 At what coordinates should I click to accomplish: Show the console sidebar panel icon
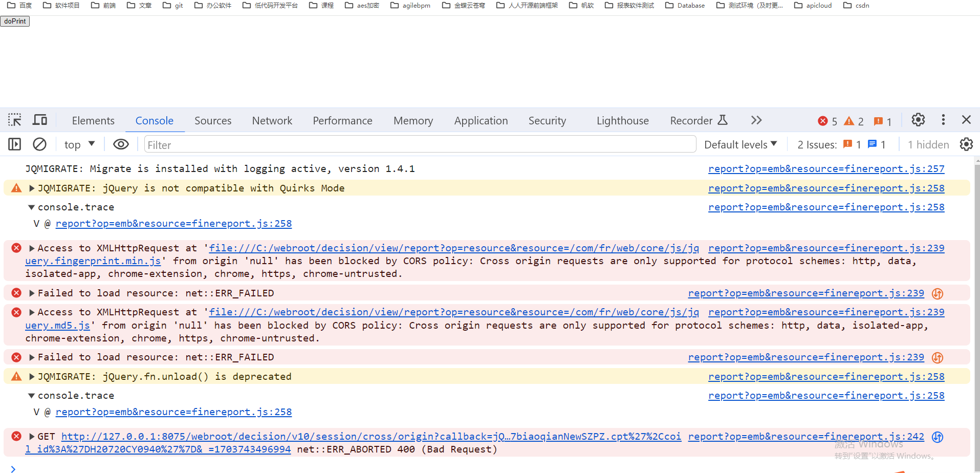pyautogui.click(x=15, y=144)
